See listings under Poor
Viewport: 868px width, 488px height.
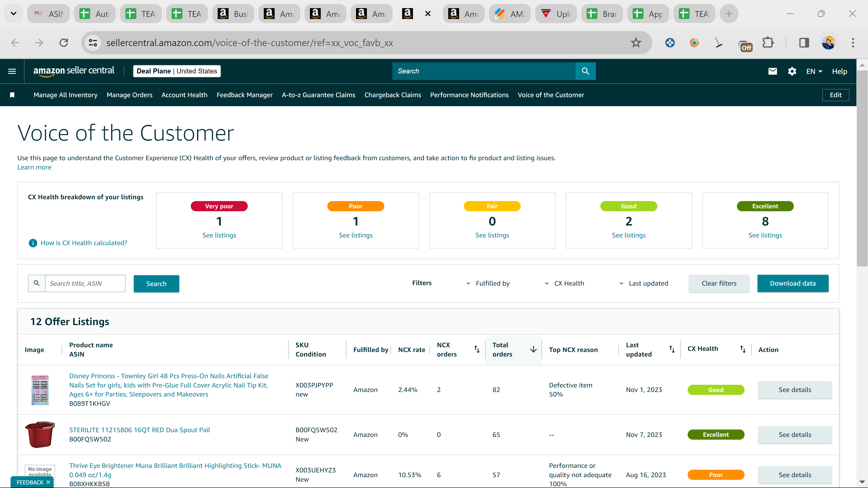356,235
